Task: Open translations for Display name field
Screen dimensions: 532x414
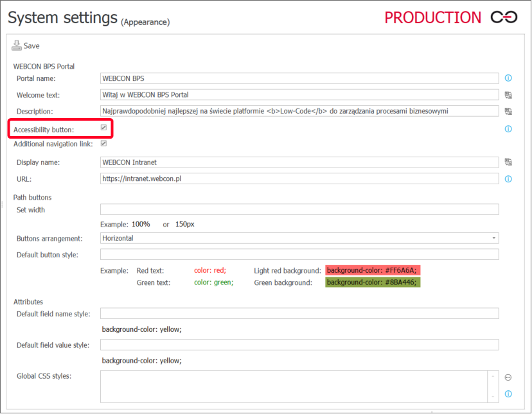Action: (x=508, y=162)
